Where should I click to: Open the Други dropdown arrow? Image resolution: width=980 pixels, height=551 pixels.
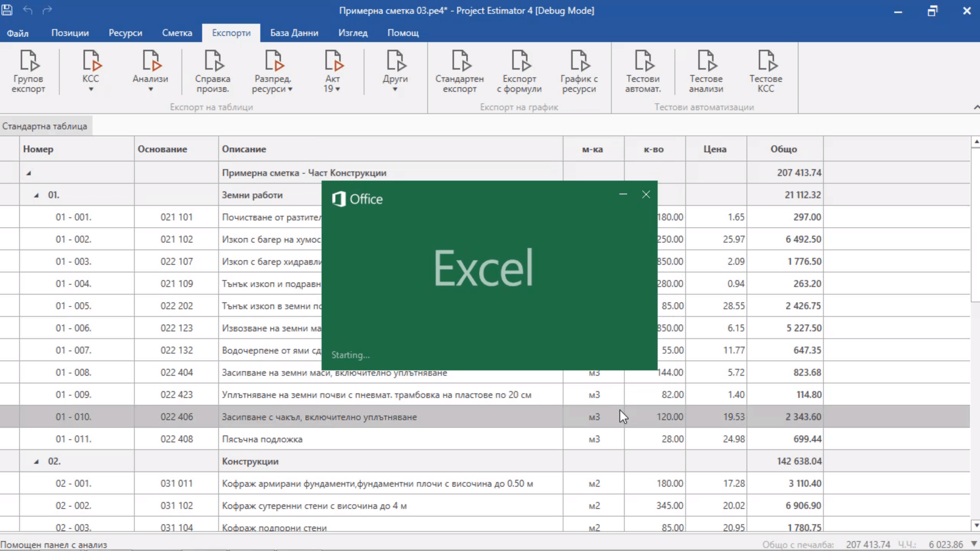[x=395, y=89]
